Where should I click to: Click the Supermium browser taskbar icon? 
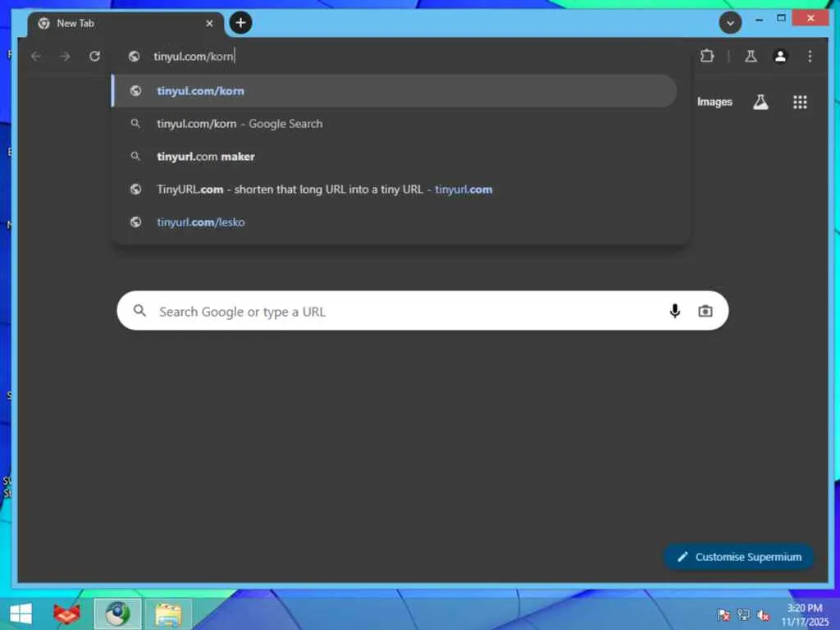117,614
